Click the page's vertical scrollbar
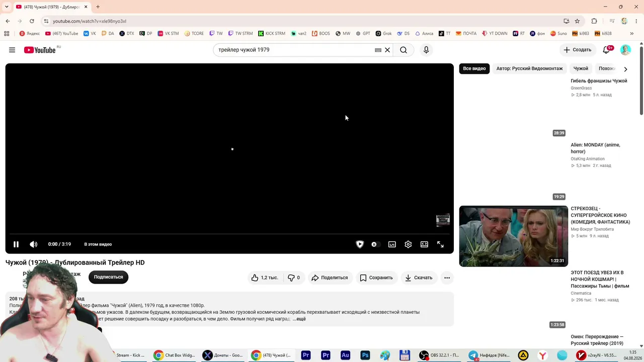Screen dimensions: 644x362 (x=641, y=80)
